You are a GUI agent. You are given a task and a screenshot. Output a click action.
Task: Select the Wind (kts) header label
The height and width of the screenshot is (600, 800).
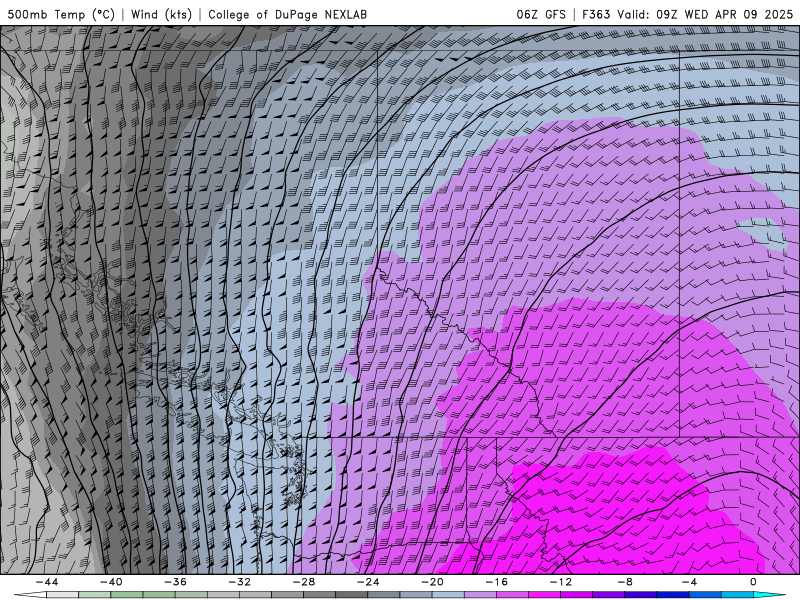(161, 14)
